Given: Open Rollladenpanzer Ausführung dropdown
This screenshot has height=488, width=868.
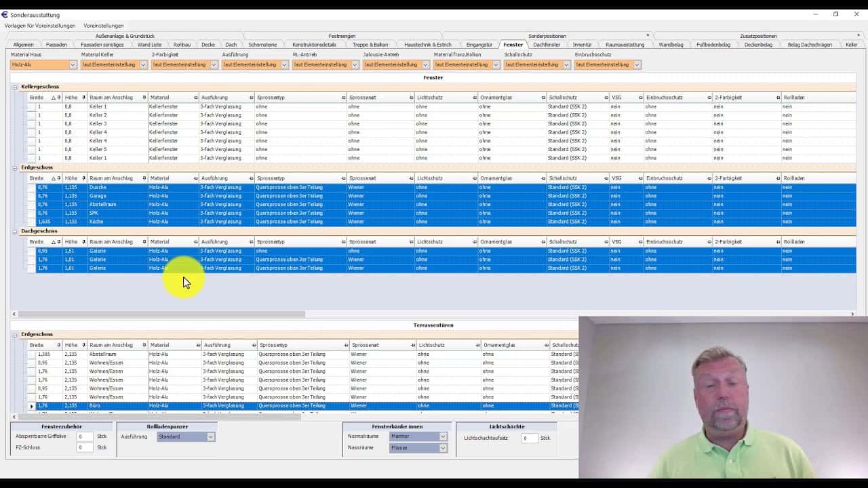Looking at the screenshot, I should pyautogui.click(x=210, y=437).
